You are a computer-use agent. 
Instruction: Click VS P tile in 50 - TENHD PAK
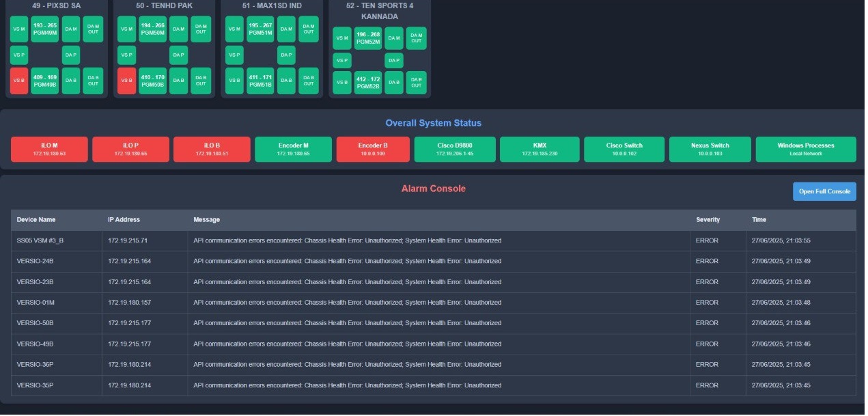click(x=126, y=55)
